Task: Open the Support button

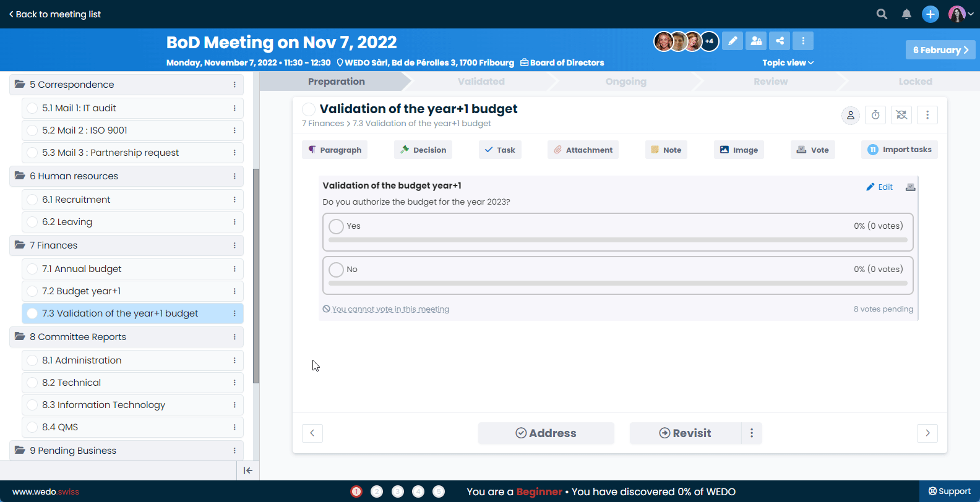Action: tap(950, 491)
